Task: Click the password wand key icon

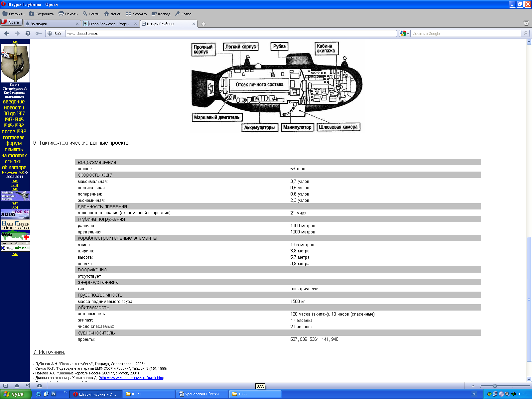Action: click(39, 33)
